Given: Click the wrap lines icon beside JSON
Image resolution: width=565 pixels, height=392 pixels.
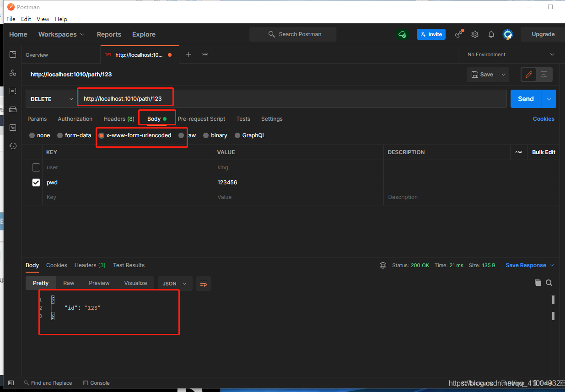Looking at the screenshot, I should (204, 284).
